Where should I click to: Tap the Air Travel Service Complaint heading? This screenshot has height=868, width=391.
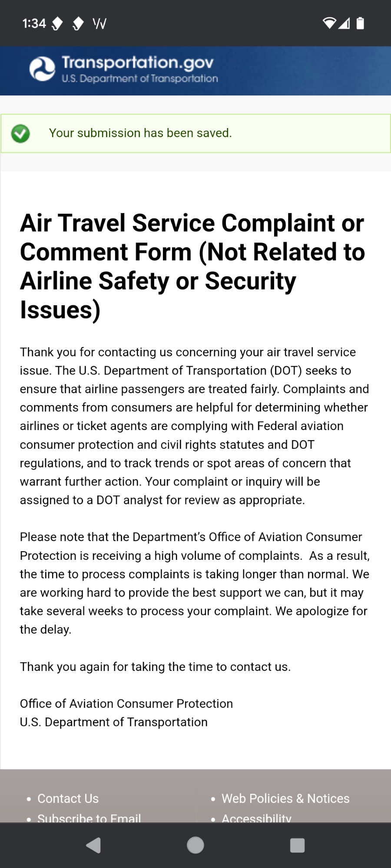point(192,266)
